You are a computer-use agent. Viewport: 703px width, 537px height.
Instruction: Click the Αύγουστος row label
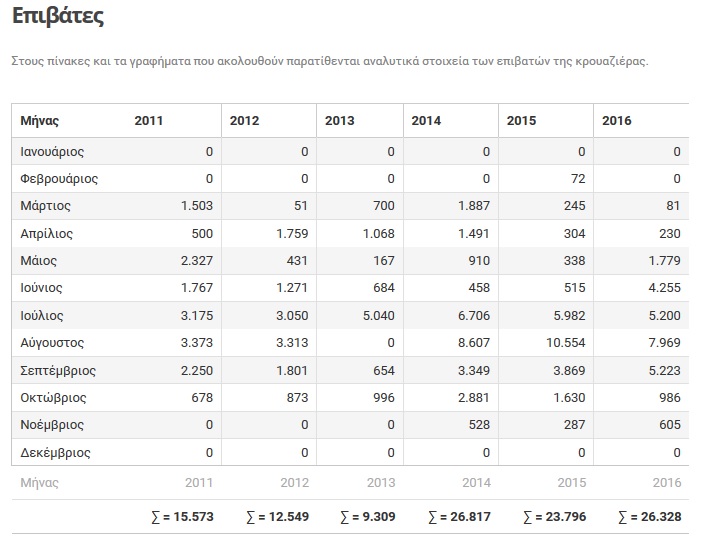pos(53,343)
